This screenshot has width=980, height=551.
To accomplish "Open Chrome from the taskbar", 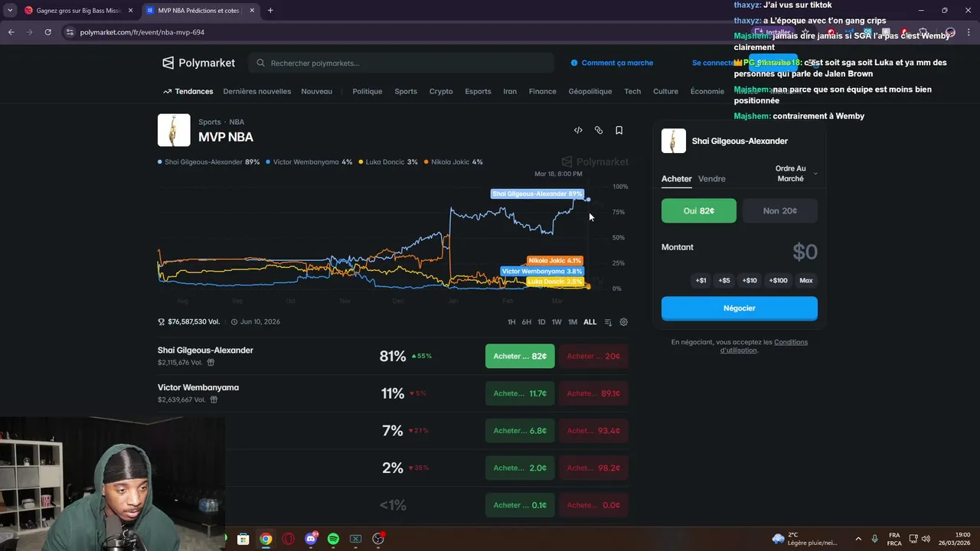I will (266, 539).
